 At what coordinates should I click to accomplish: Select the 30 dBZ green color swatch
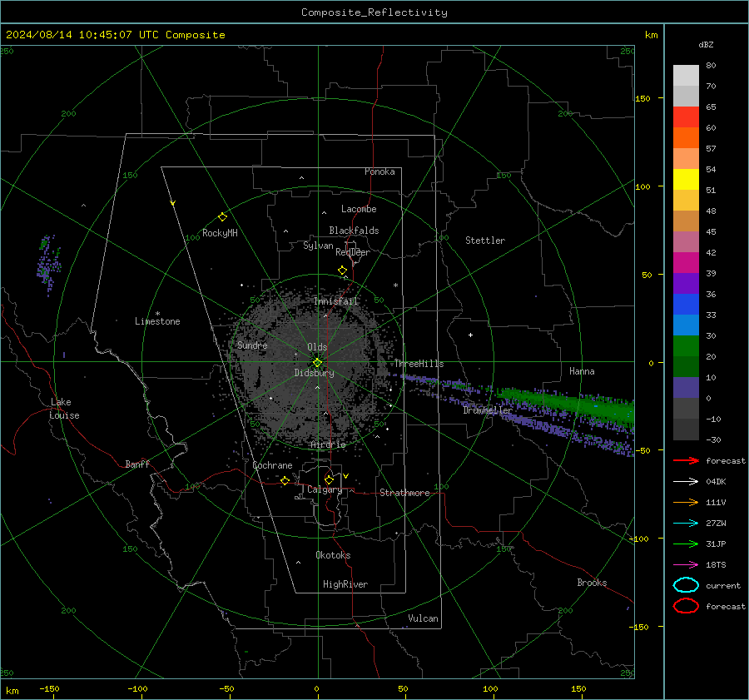(x=686, y=345)
